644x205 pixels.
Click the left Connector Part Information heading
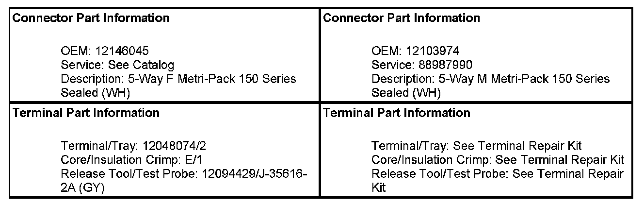(91, 18)
